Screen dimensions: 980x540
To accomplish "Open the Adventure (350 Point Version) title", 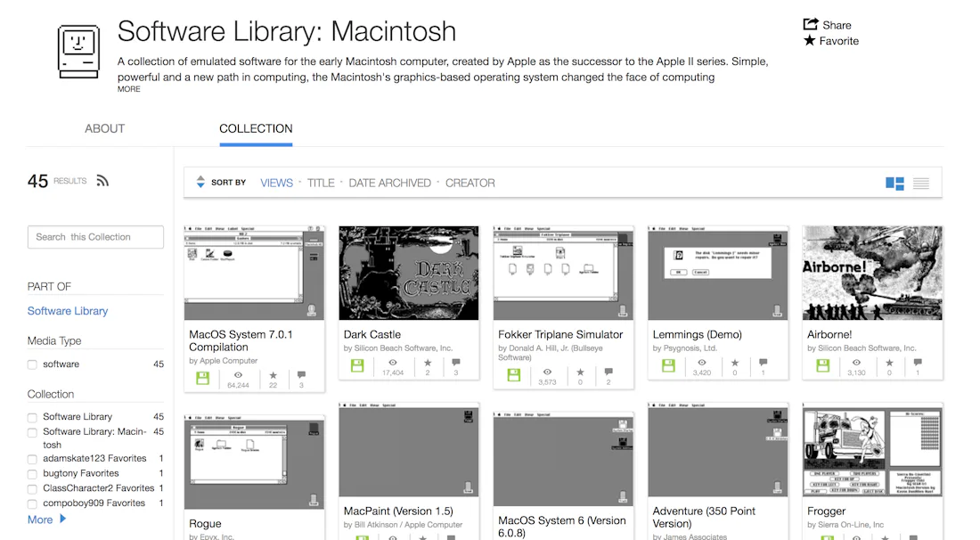I will click(x=704, y=518).
